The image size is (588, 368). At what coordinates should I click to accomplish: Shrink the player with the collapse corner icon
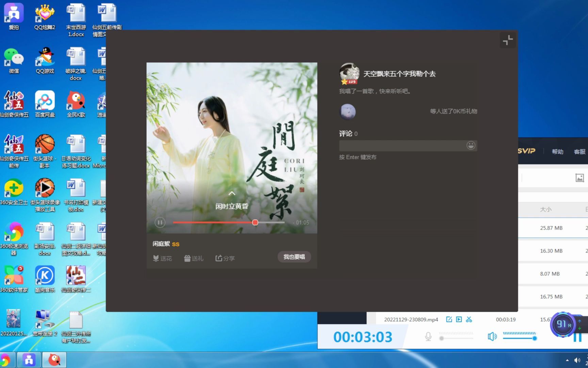click(x=508, y=40)
